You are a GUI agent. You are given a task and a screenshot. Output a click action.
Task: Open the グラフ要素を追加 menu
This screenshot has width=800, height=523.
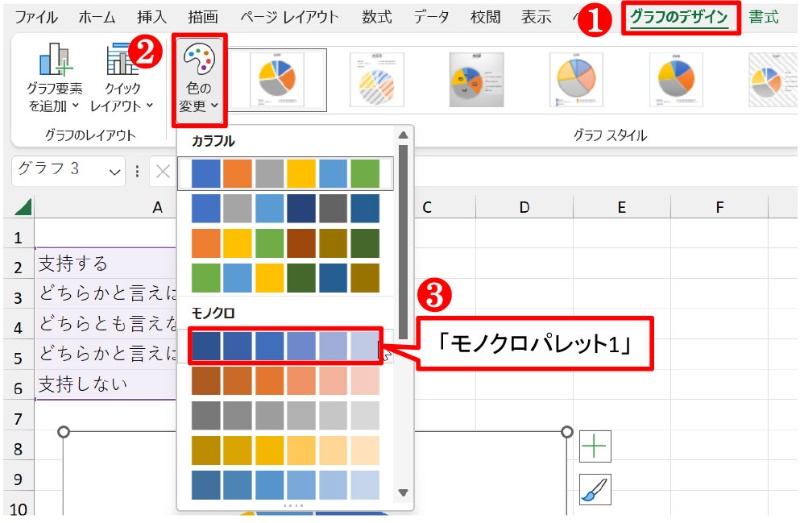[x=54, y=78]
